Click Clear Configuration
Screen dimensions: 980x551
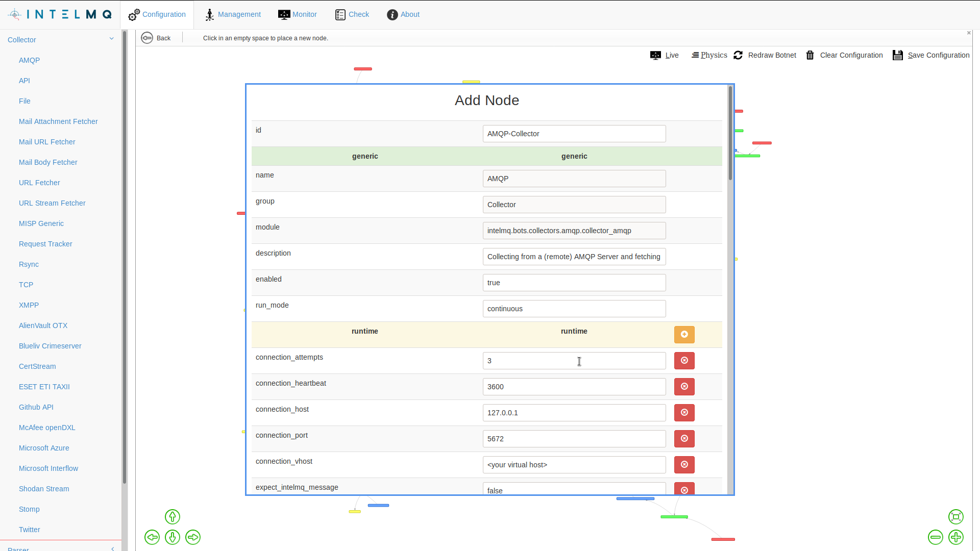pyautogui.click(x=844, y=55)
